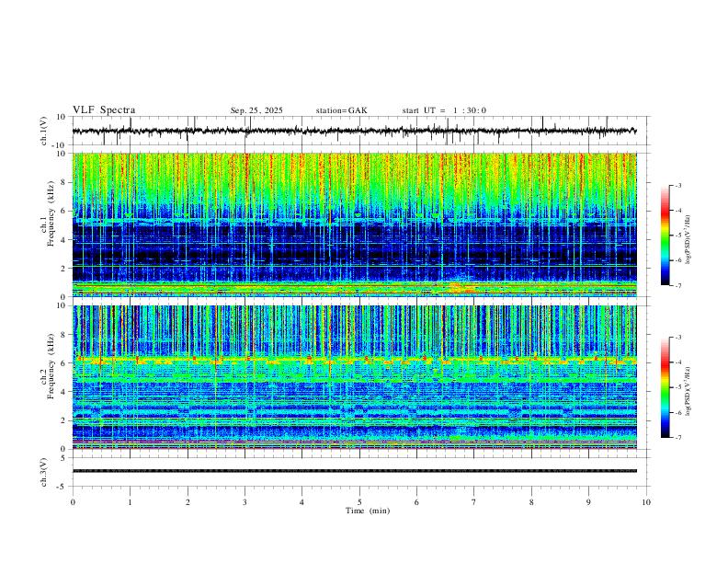This screenshot has width=728, height=563.
Task: Click the "ch.1(V)" axis label
Action: [44, 131]
